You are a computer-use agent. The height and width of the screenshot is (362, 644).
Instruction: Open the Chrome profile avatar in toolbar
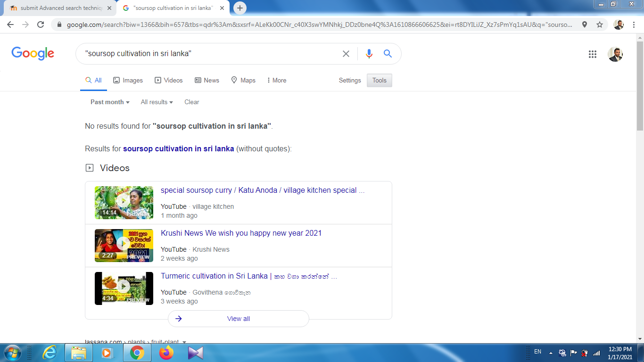(619, 25)
